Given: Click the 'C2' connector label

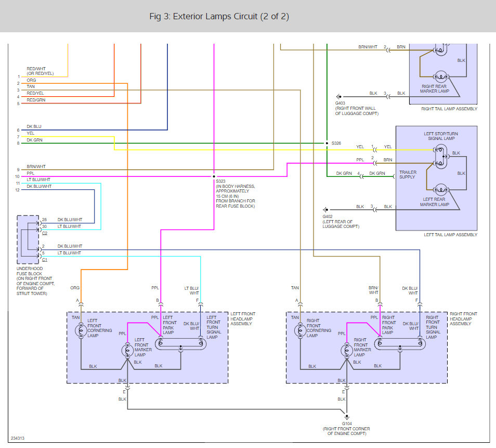Looking at the screenshot, I should [x=45, y=233].
